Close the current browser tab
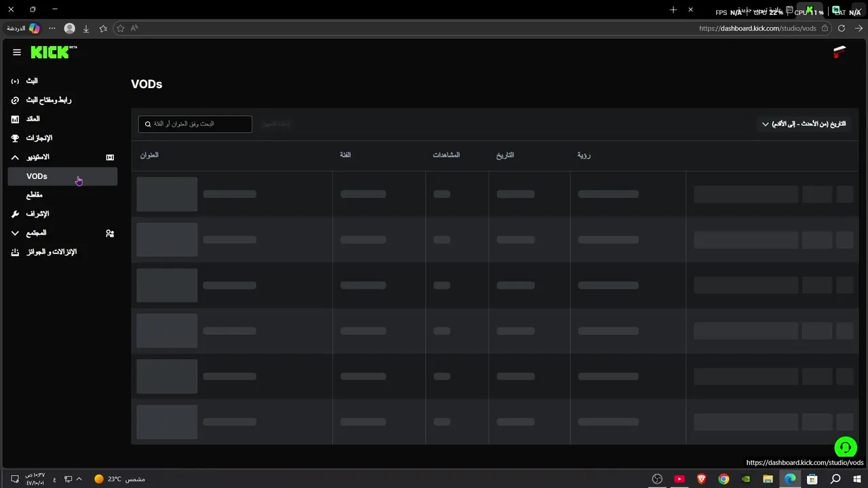Image resolution: width=868 pixels, height=488 pixels. (690, 9)
